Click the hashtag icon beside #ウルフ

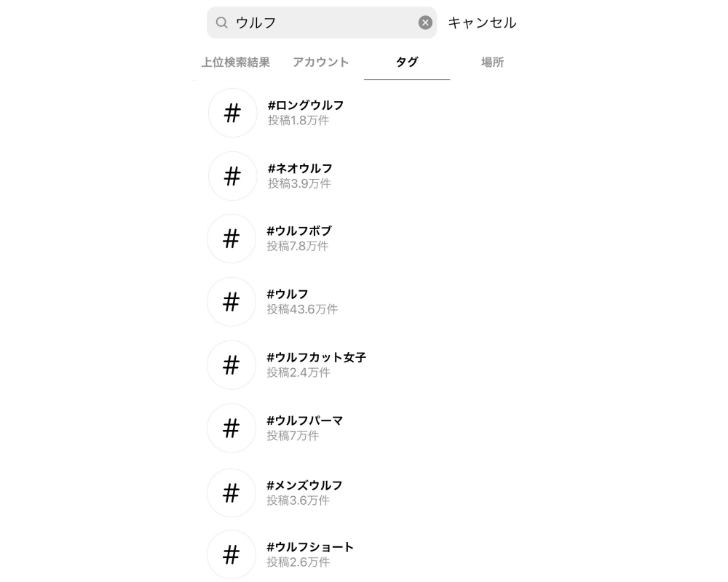click(232, 302)
